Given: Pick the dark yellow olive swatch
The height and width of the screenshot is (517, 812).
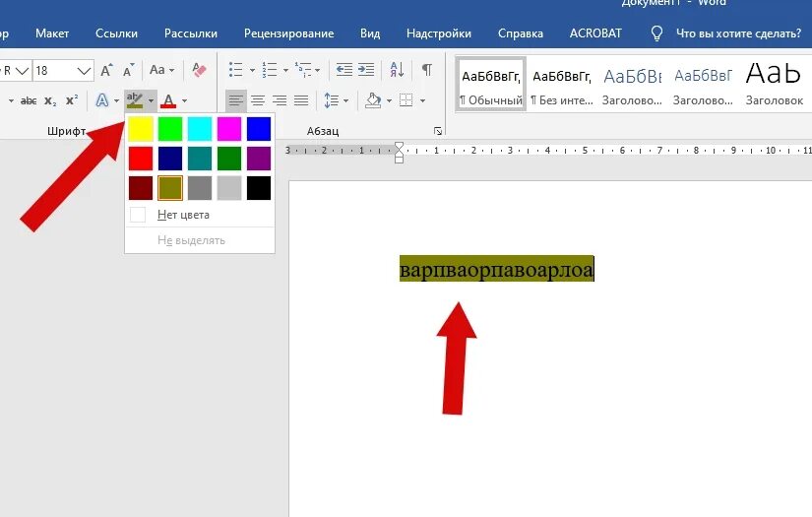Looking at the screenshot, I should click(170, 188).
